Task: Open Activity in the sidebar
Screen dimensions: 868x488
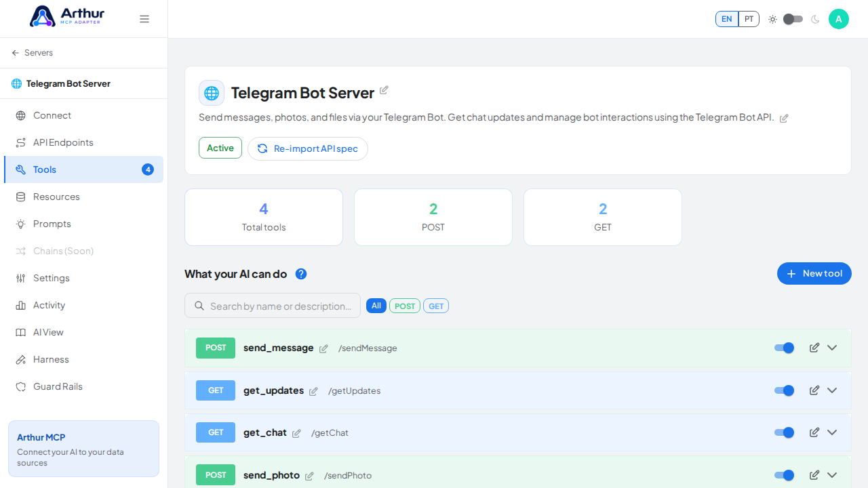Action: (83, 305)
